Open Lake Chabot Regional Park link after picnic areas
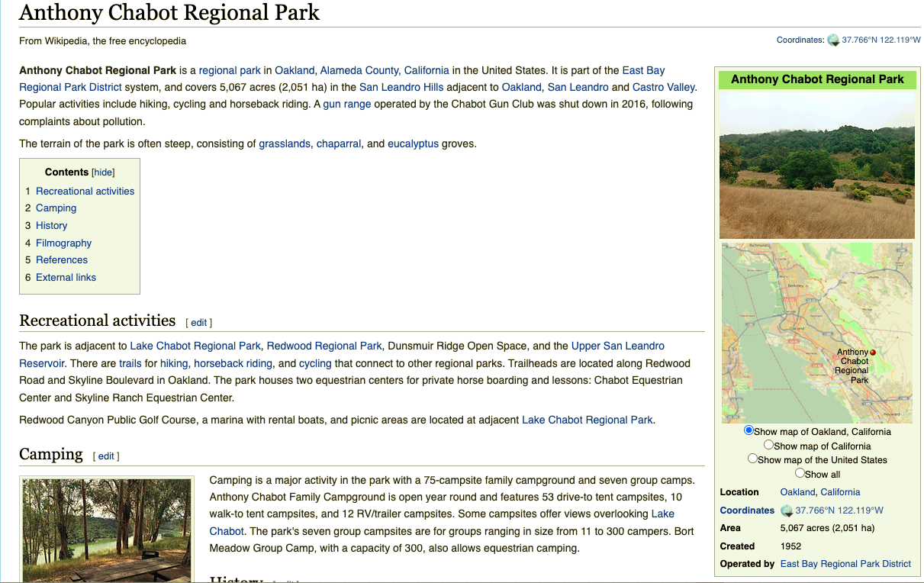 coord(588,420)
